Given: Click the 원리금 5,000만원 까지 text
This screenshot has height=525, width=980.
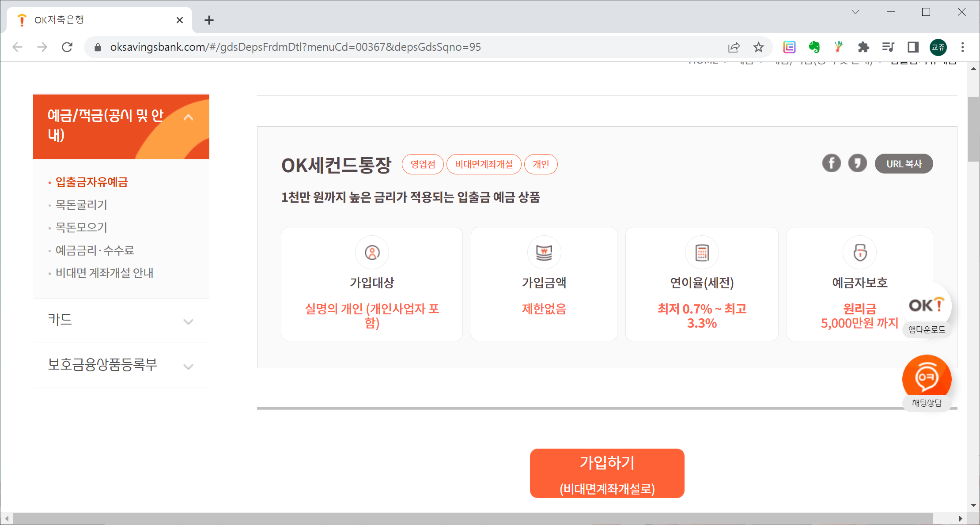Looking at the screenshot, I should pyautogui.click(x=859, y=316).
